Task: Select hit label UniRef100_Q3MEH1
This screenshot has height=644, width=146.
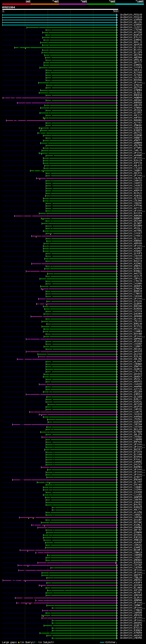Action: tap(131, 65)
